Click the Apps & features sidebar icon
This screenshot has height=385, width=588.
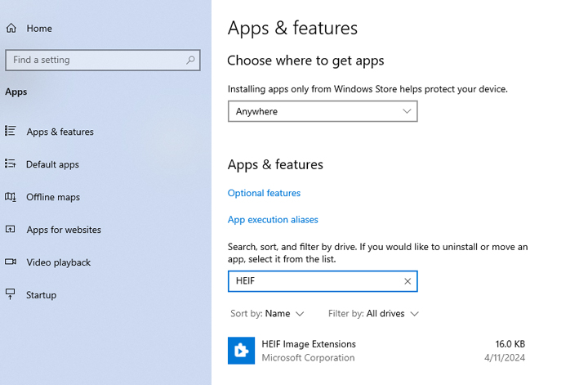11,132
